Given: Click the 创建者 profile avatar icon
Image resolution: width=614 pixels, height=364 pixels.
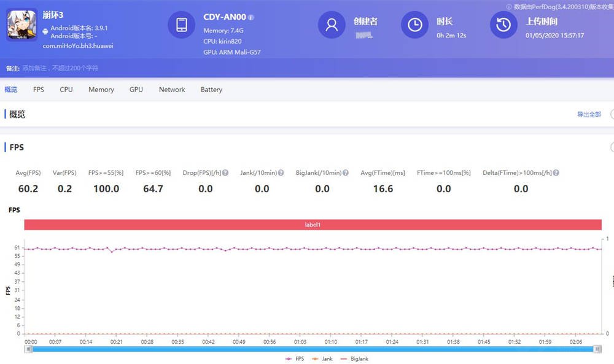Looking at the screenshot, I should coord(332,26).
